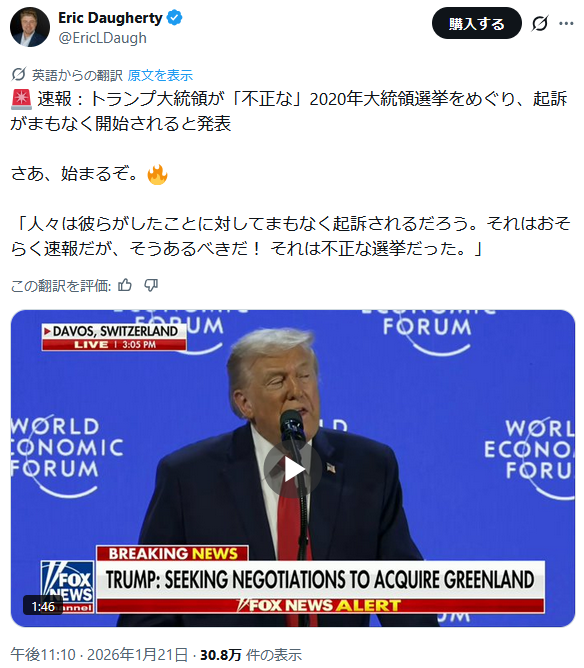Viewport: 584px width, 668px height.
Task: Open the three-dot more options menu
Action: [x=566, y=23]
